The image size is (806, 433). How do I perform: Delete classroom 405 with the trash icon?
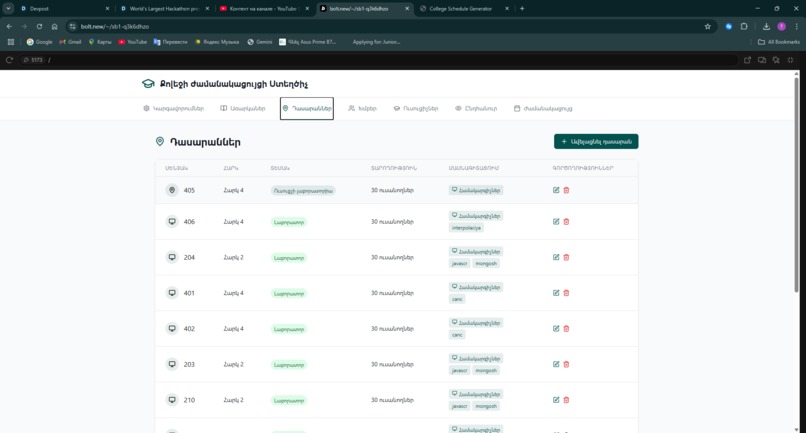(x=566, y=190)
